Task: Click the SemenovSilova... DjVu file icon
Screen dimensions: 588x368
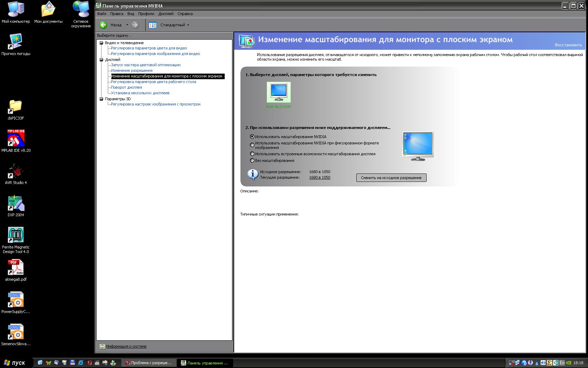Action: (x=16, y=332)
